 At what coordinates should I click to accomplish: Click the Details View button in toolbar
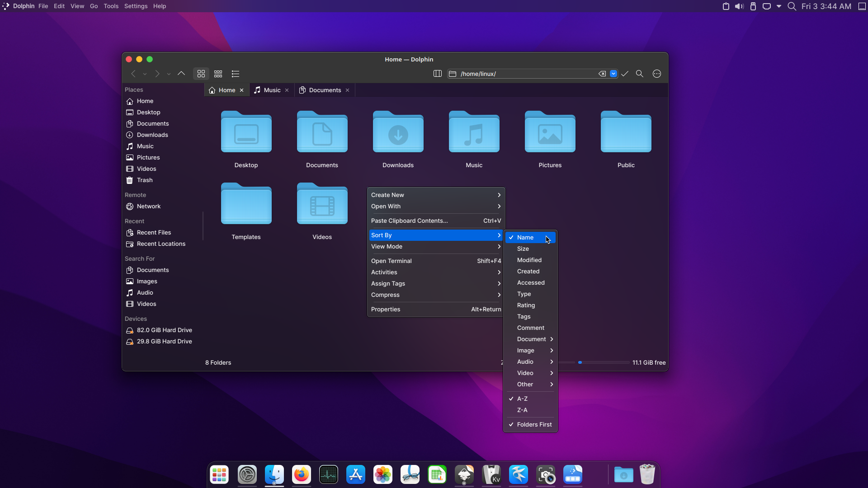click(236, 73)
